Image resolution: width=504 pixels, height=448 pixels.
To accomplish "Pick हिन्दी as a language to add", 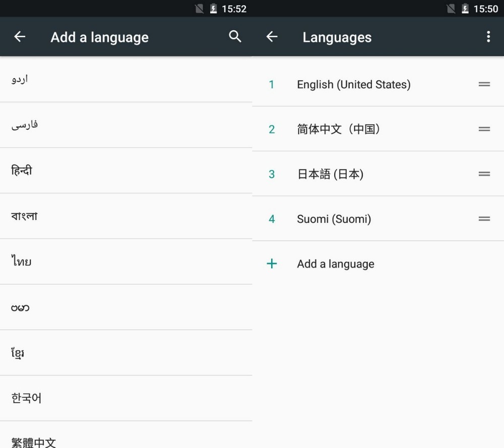I will (x=22, y=171).
